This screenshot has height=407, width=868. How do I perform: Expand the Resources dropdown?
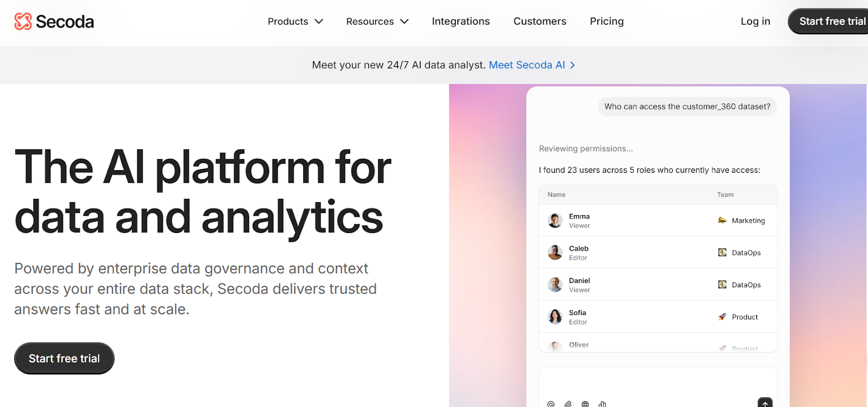coord(377,21)
